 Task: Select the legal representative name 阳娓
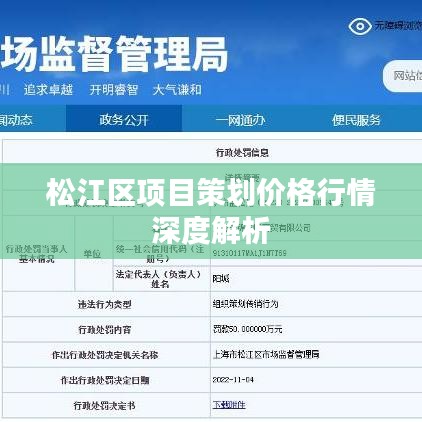pos(221,278)
